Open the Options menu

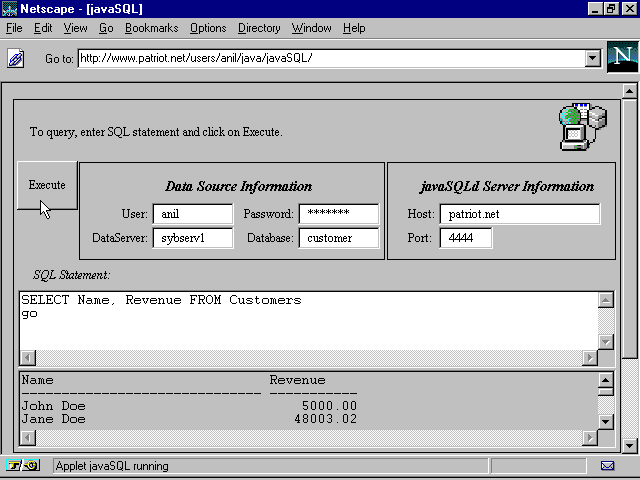208,28
